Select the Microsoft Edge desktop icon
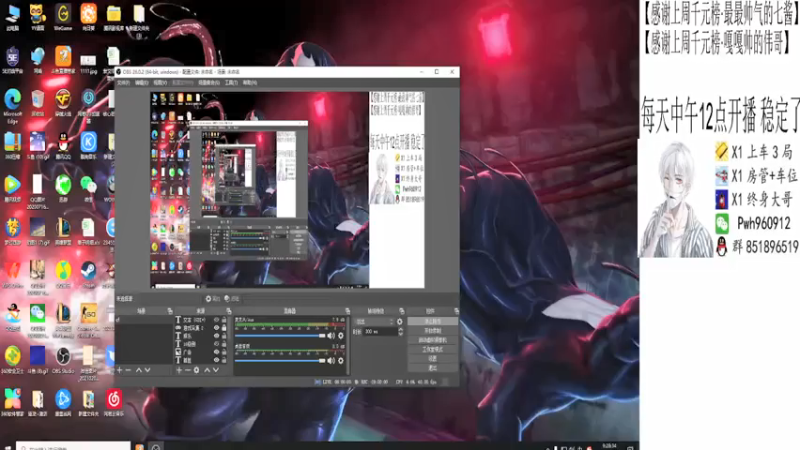 12,106
